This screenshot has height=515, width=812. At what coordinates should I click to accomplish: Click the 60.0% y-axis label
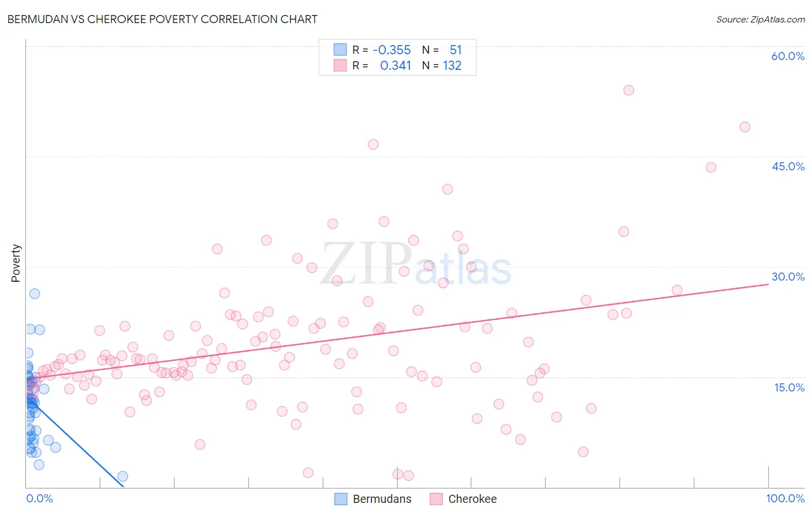point(788,56)
